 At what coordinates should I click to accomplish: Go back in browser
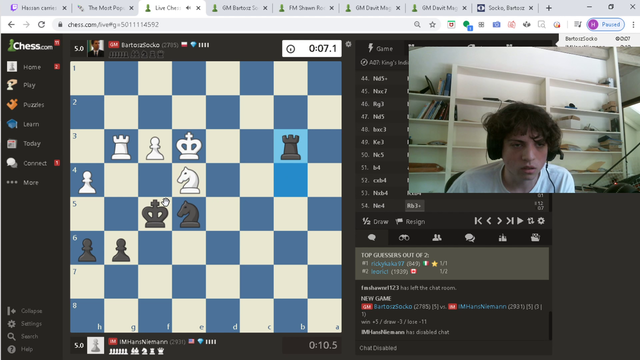pyautogui.click(x=11, y=24)
